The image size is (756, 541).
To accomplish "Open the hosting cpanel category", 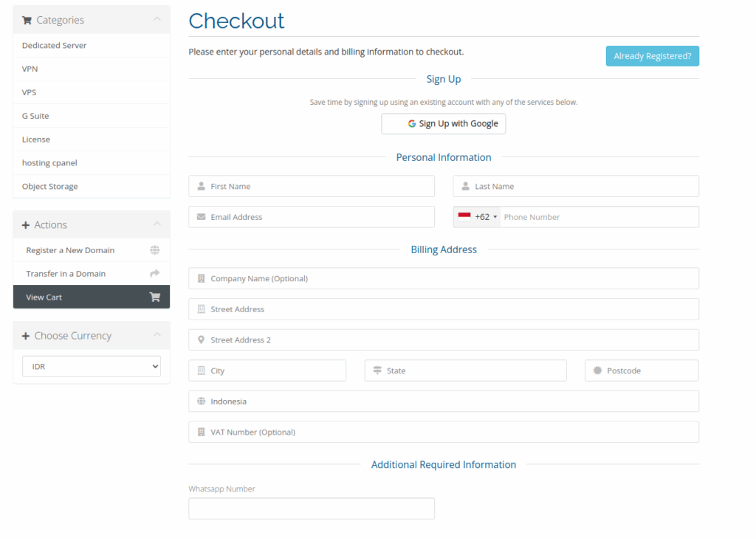I will pyautogui.click(x=92, y=163).
